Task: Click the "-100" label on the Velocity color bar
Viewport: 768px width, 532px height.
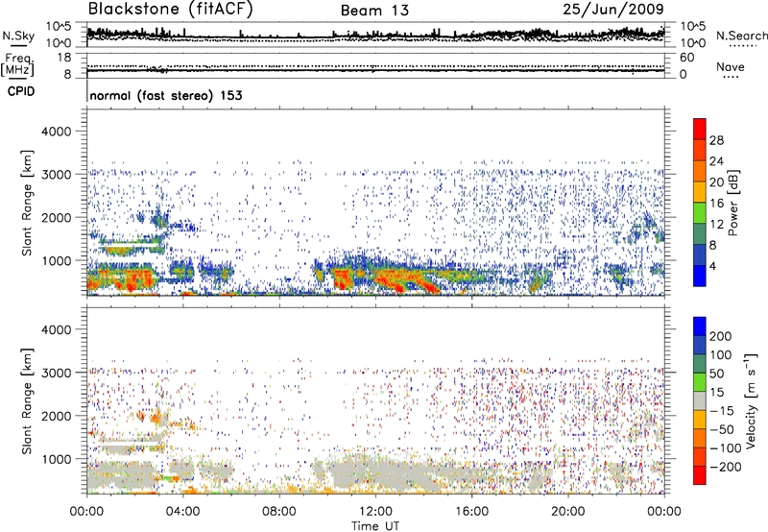Action: 726,448
